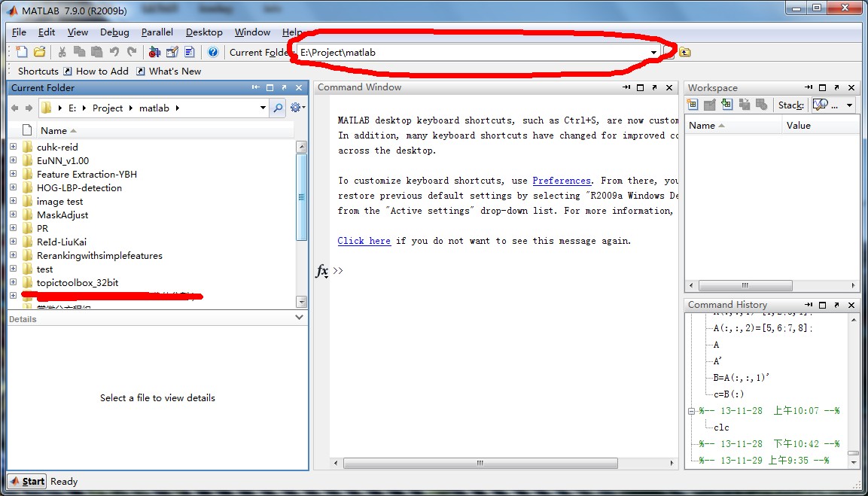Expand the topictoolbox_32bit folder
Viewport: 868px width, 496px height.
click(14, 282)
